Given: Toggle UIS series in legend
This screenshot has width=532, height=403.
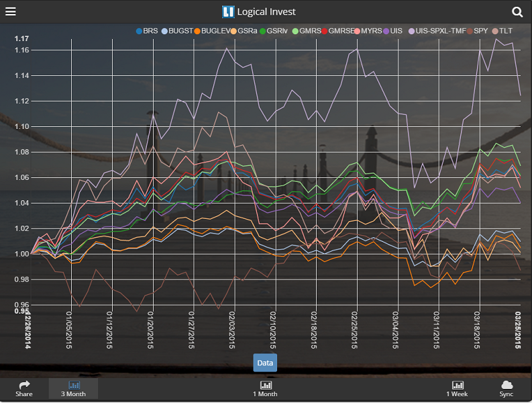Looking at the screenshot, I should click(x=392, y=31).
